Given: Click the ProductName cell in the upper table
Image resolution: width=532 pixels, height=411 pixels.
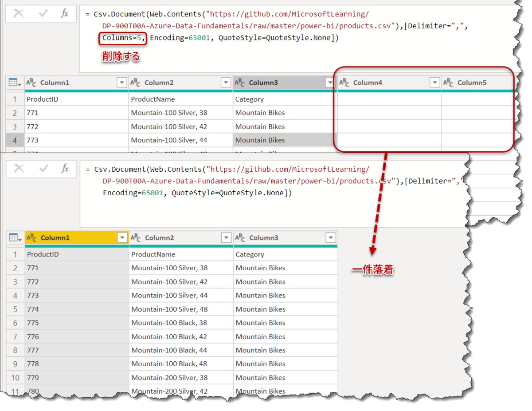Looking at the screenshot, I should 181,99.
